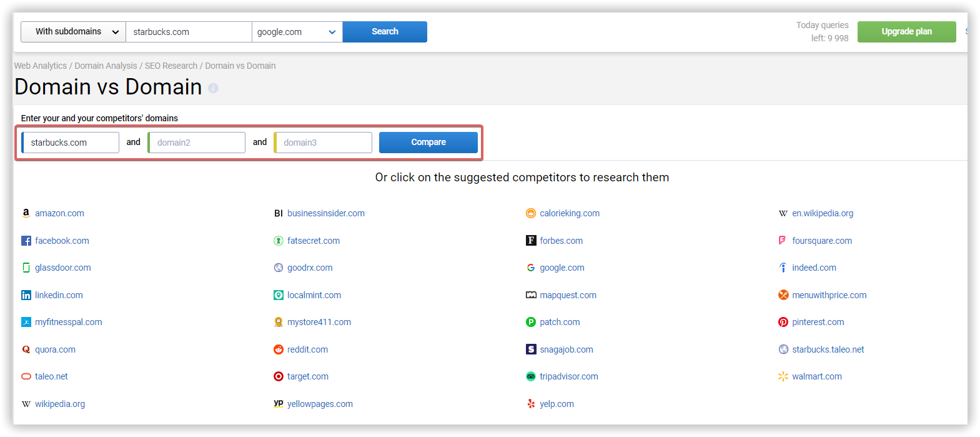Select competitor tripadvisor.com link
Screen dimensions: 980x437
coord(569,376)
